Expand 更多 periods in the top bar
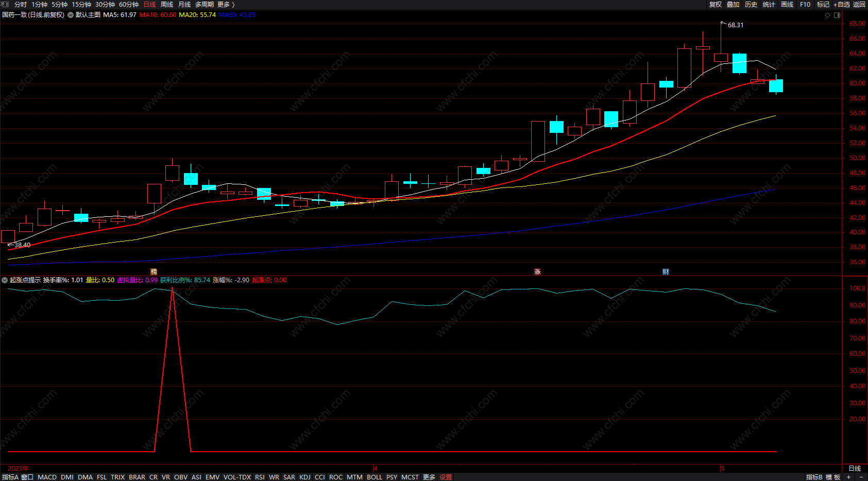This screenshot has height=481, width=868. (226, 4)
